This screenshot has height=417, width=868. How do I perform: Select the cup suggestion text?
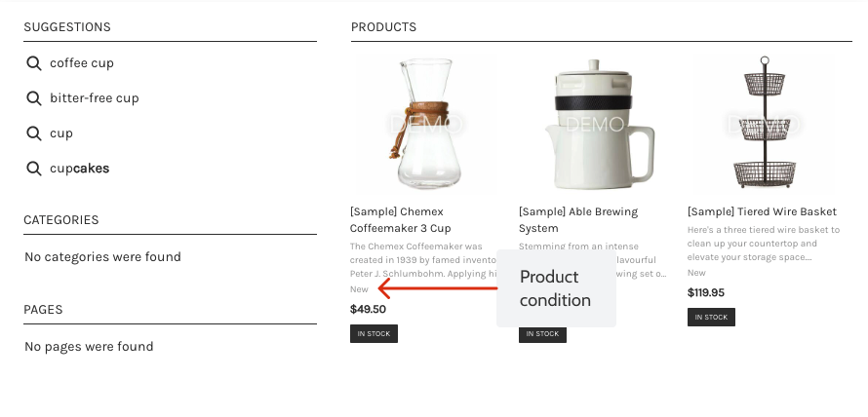coord(61,133)
